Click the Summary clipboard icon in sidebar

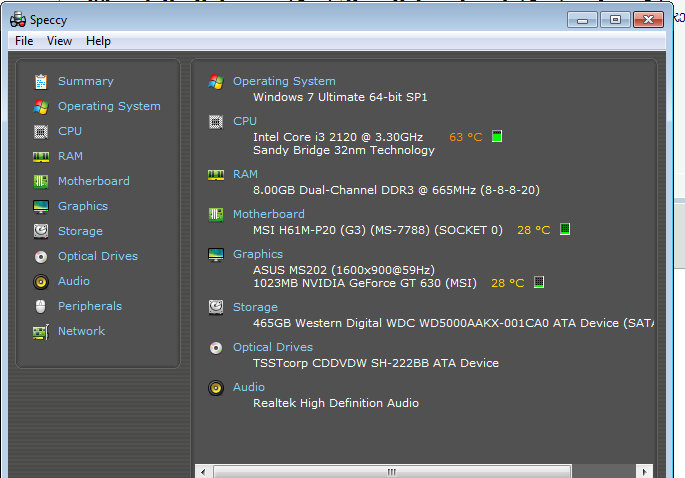[41, 82]
